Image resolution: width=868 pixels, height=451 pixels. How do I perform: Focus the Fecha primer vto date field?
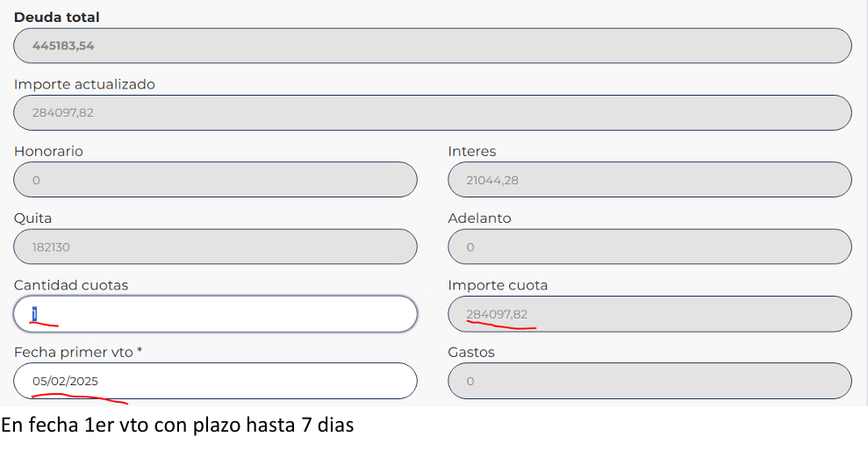point(215,381)
